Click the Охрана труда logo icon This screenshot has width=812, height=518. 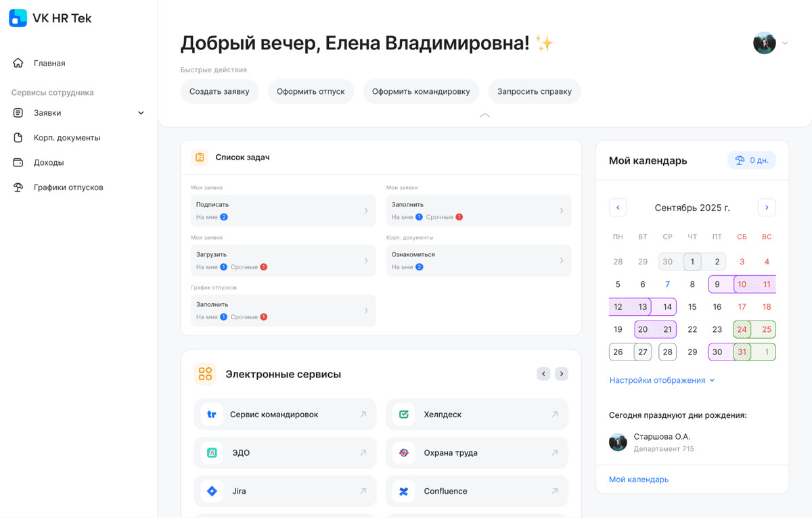click(x=404, y=452)
